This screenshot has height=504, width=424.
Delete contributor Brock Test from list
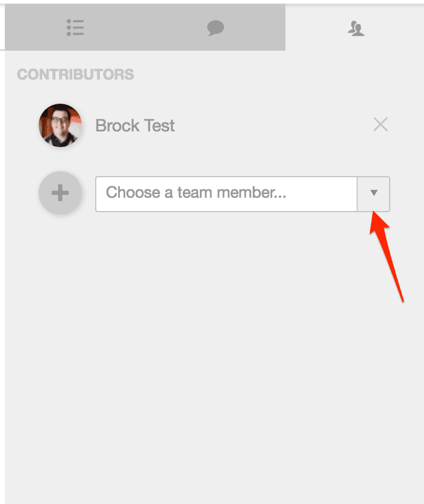point(381,124)
